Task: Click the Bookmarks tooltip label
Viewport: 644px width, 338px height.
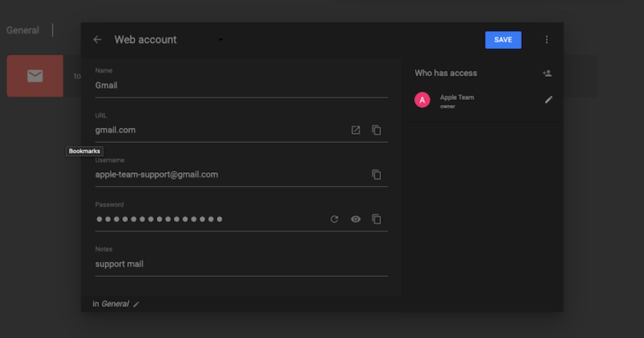Action: click(84, 151)
